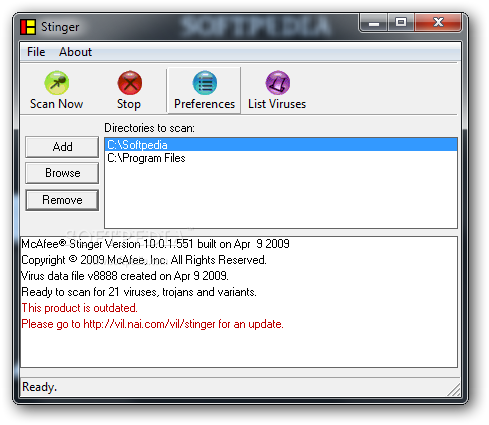Click the window resize grip in the corner
Viewport: 489px width, 425px height.
tap(454, 390)
